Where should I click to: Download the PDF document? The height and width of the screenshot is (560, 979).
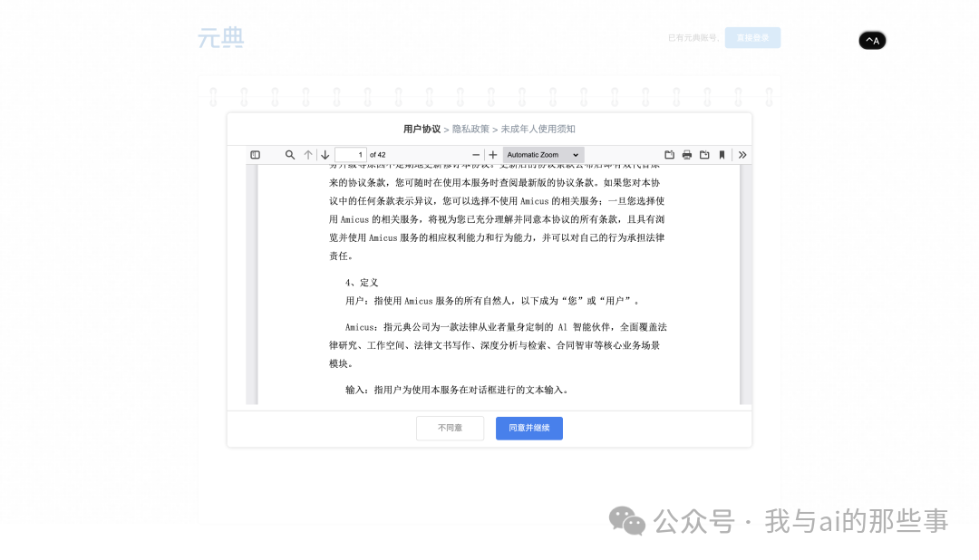704,155
